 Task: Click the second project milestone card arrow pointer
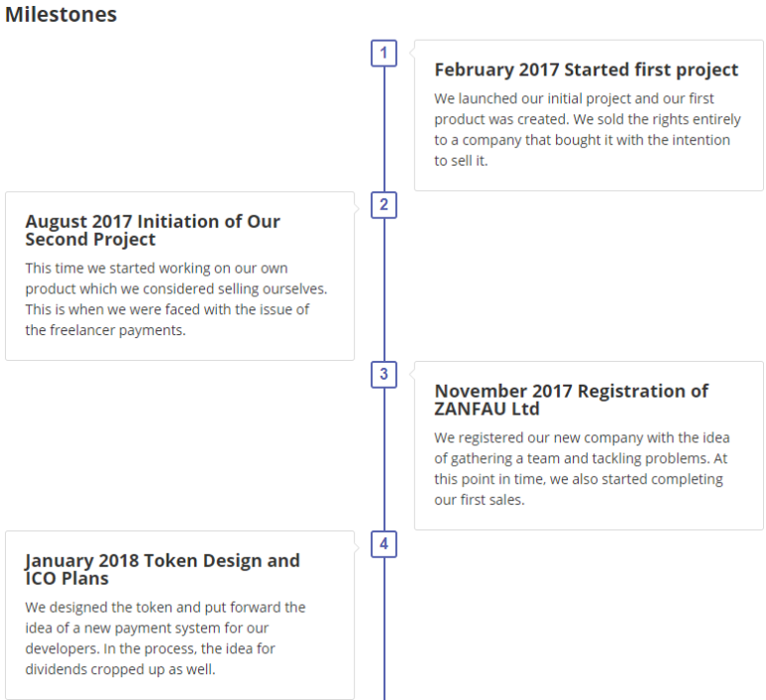tap(357, 209)
